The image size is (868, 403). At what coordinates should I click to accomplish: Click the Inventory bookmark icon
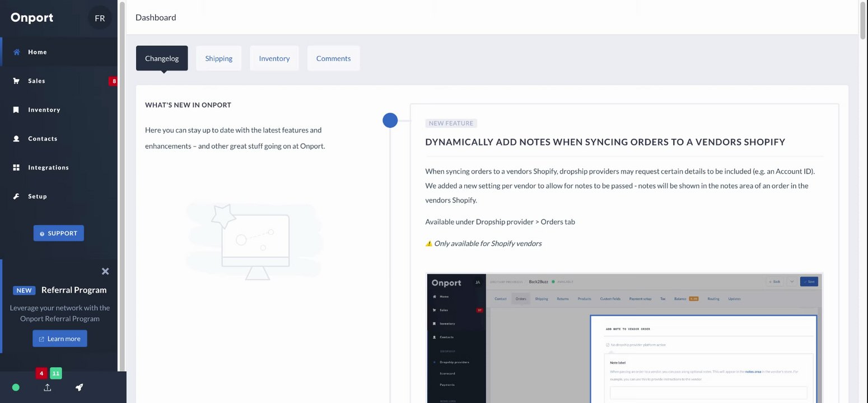(x=16, y=110)
